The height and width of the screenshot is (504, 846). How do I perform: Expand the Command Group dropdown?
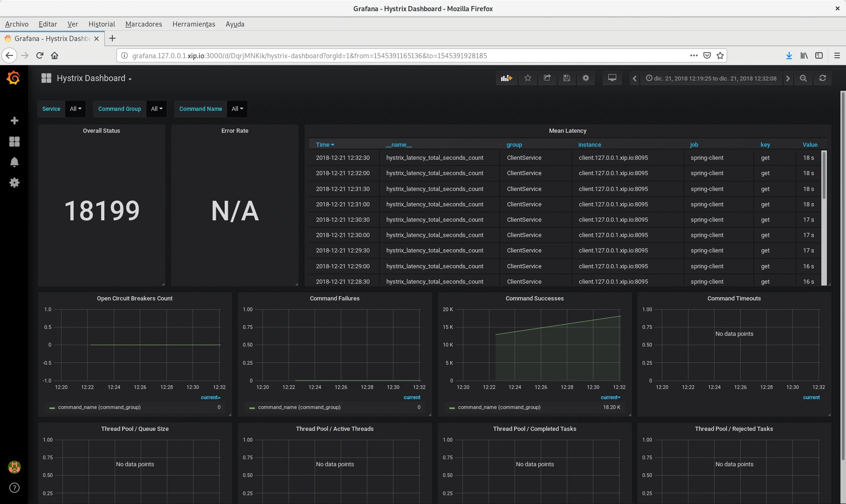(x=157, y=109)
